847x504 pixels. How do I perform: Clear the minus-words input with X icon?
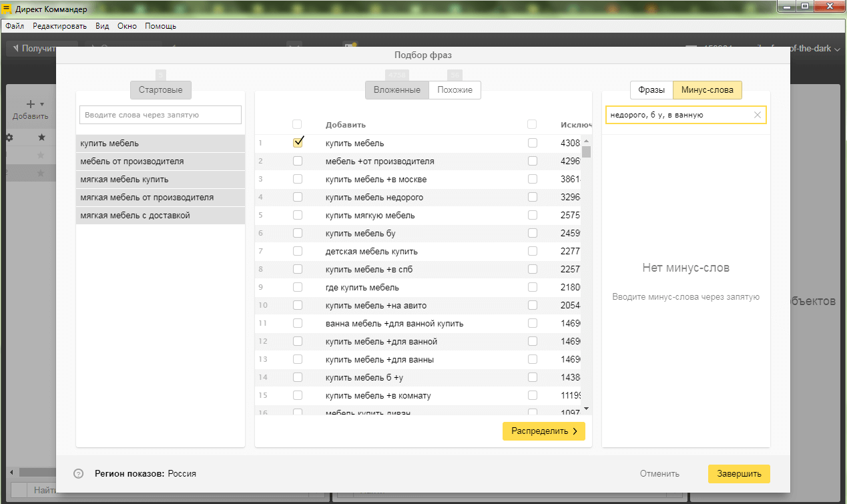pyautogui.click(x=757, y=115)
